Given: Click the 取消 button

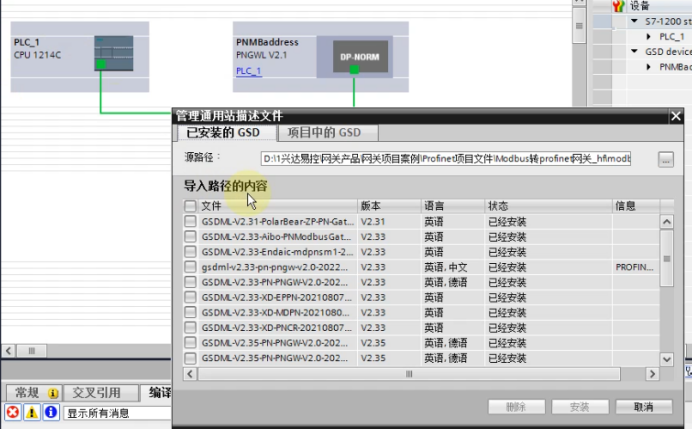Looking at the screenshot, I should pos(644,407).
